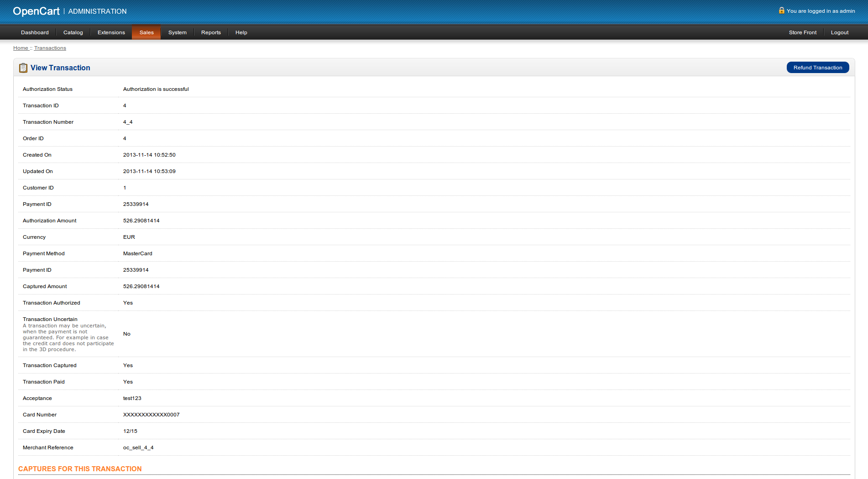Open the System menu
The height and width of the screenshot is (479, 868).
coord(177,32)
